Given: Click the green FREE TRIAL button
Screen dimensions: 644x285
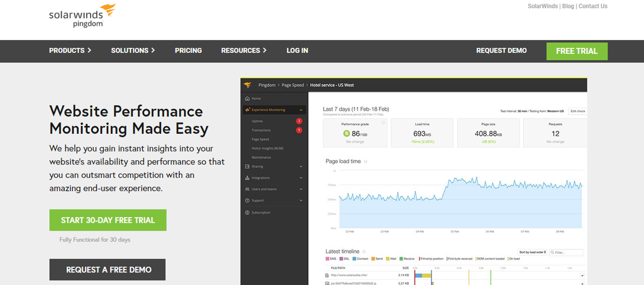Looking at the screenshot, I should pos(577,51).
